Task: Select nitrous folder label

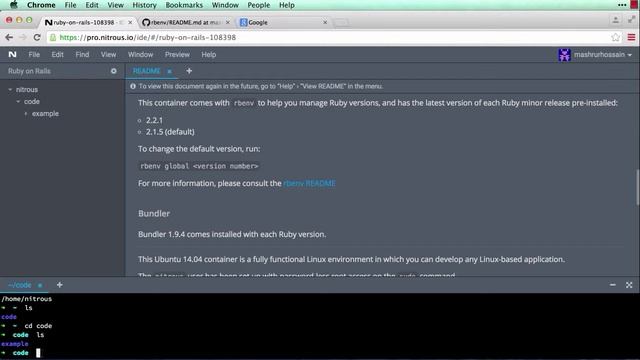Action: point(27,89)
